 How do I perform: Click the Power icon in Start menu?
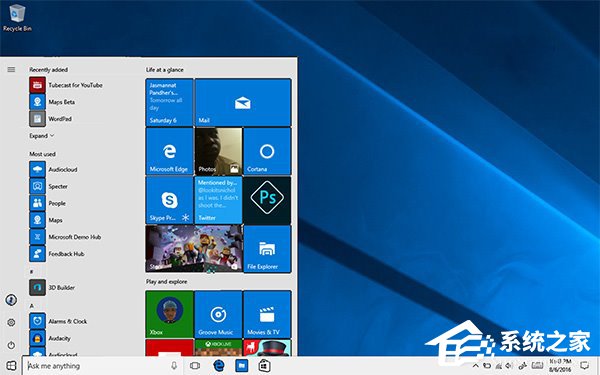pyautogui.click(x=11, y=345)
